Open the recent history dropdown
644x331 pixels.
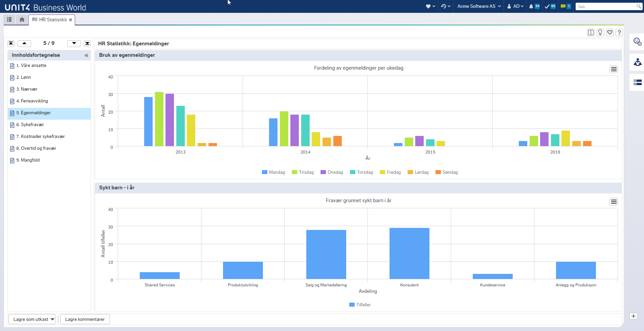click(445, 6)
